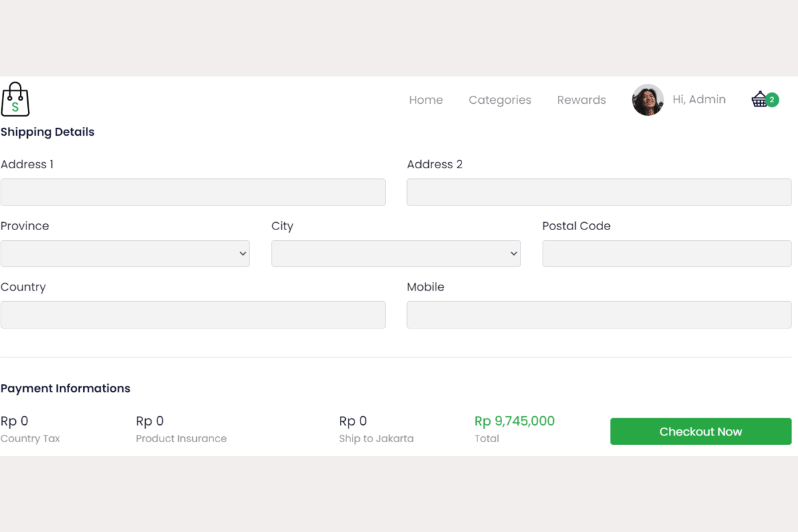This screenshot has width=798, height=532.
Task: Go to the Home menu item
Action: click(x=426, y=100)
